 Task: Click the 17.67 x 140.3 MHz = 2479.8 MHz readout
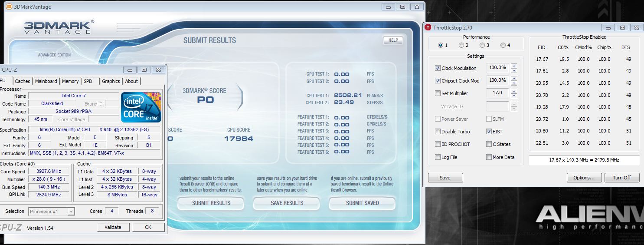[584, 160]
